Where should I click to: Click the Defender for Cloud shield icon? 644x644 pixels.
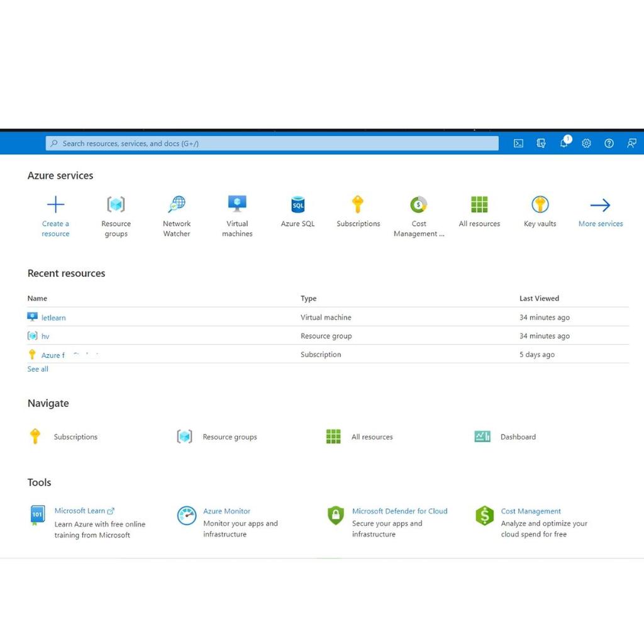336,515
